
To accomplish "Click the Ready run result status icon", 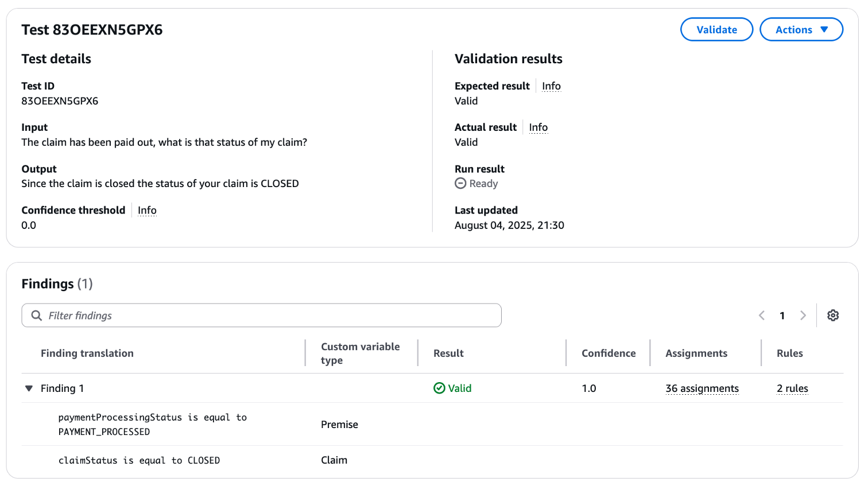I will [459, 183].
